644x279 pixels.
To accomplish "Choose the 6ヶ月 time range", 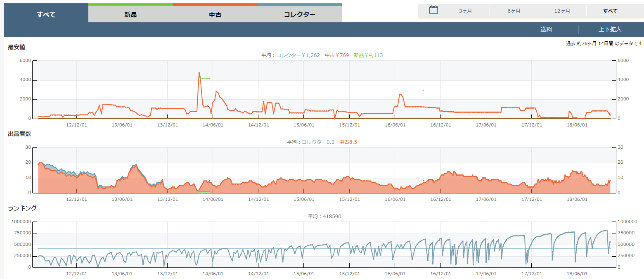I will [514, 11].
